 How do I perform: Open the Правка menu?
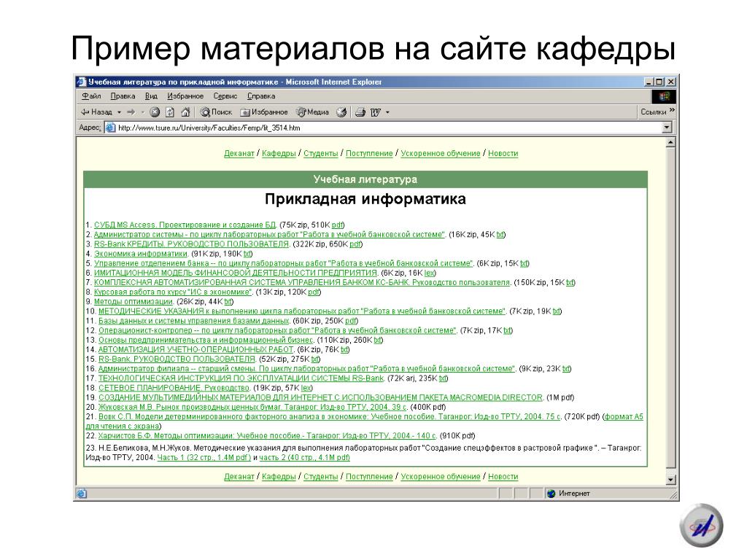coord(123,96)
